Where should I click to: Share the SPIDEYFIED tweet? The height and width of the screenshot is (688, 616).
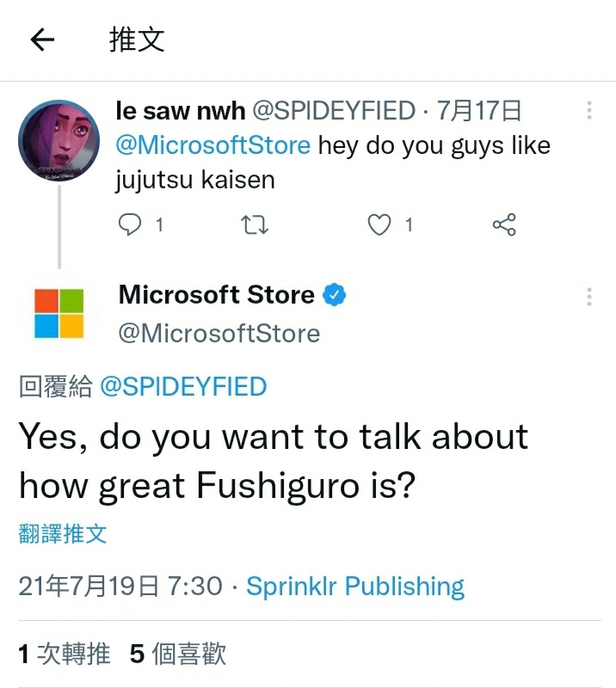tap(504, 224)
